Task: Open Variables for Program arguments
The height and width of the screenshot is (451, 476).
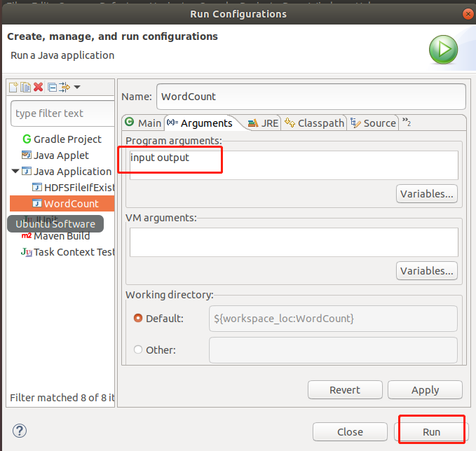Action: click(426, 194)
